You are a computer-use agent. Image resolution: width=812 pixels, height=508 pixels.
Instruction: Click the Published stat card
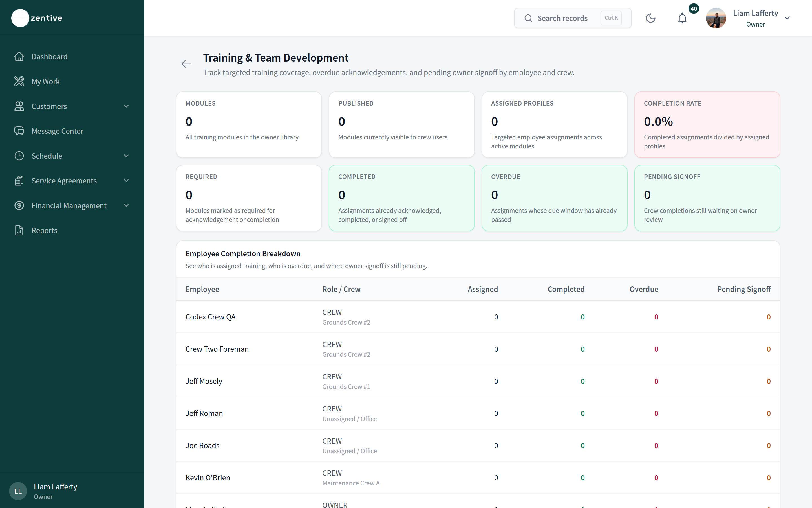point(402,125)
